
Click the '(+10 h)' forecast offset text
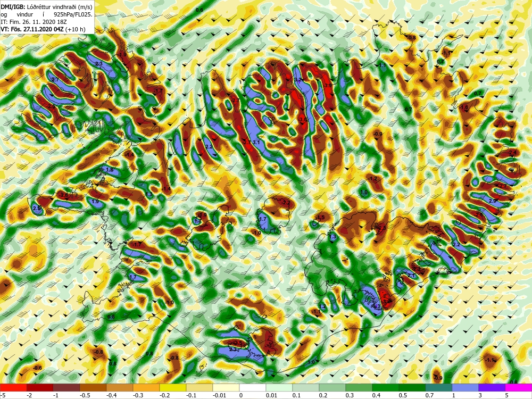tap(76, 29)
